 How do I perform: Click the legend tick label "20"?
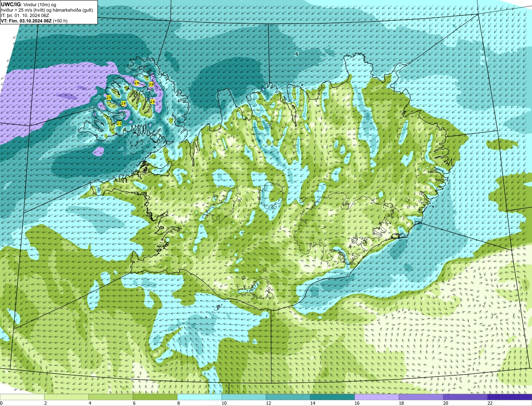(446, 403)
